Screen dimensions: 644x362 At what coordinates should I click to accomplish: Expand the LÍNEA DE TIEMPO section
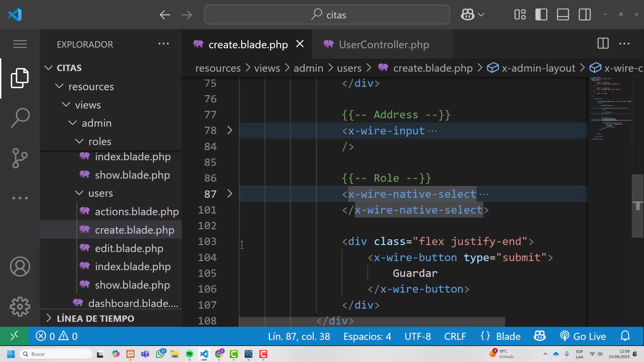coord(95,318)
